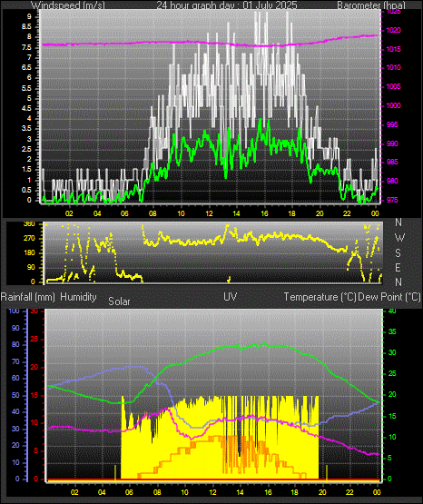Click the red 15 rainfall scale value
Image resolution: width=423 pixels, height=504 pixels.
pyautogui.click(x=34, y=395)
